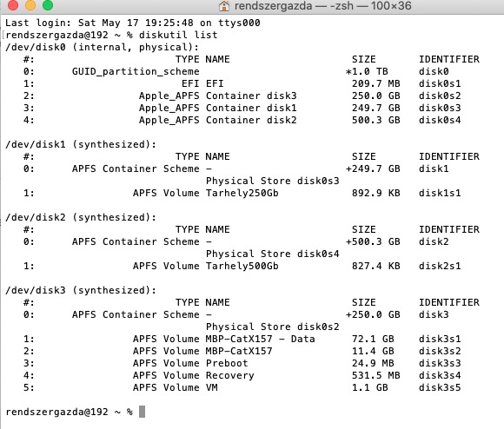Click the green full-screen window button

coord(48,5)
